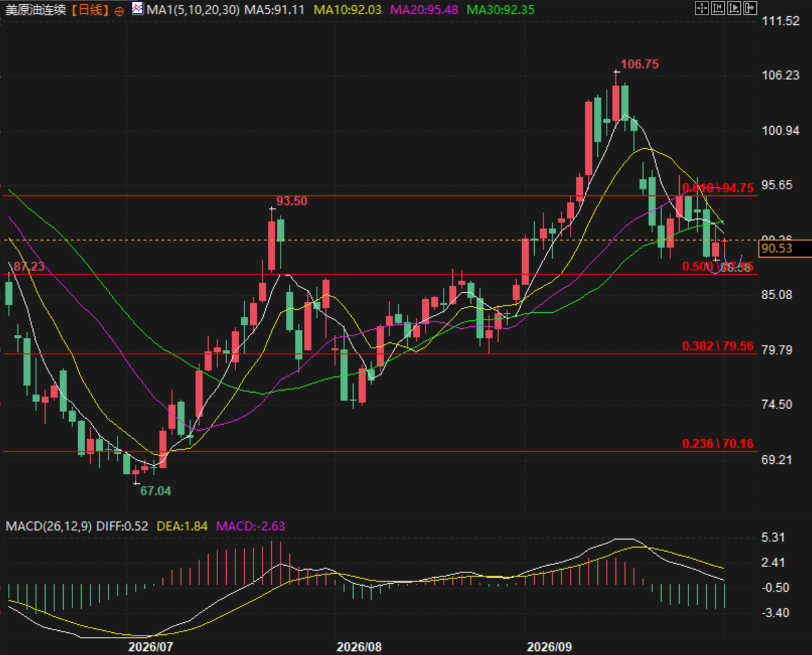Click the -3.40 MACD axis value
This screenshot has height=655, width=812.
coord(775,613)
